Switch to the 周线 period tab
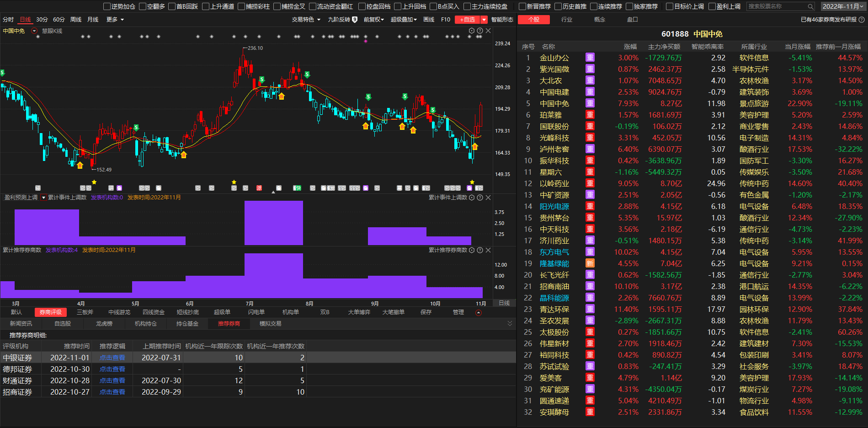 76,20
